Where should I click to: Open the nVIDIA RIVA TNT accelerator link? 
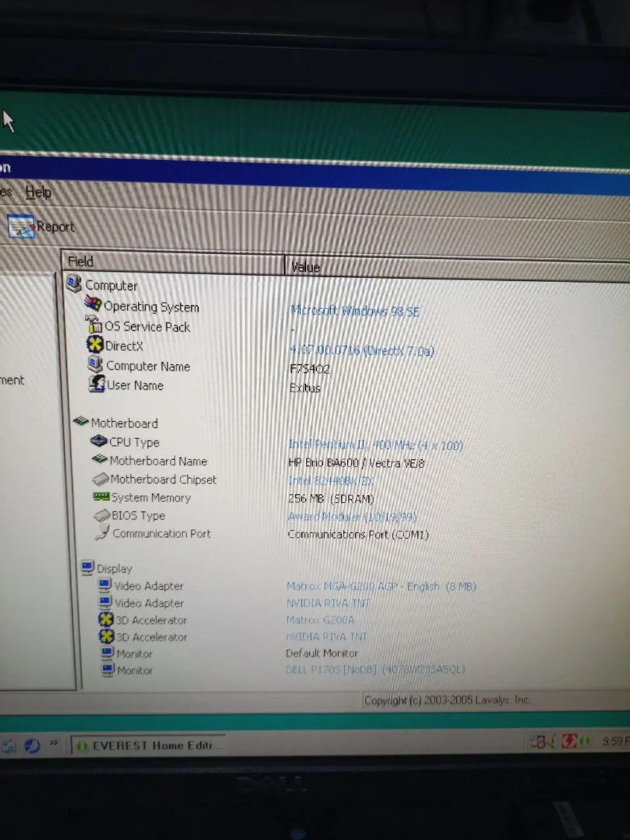(x=327, y=637)
